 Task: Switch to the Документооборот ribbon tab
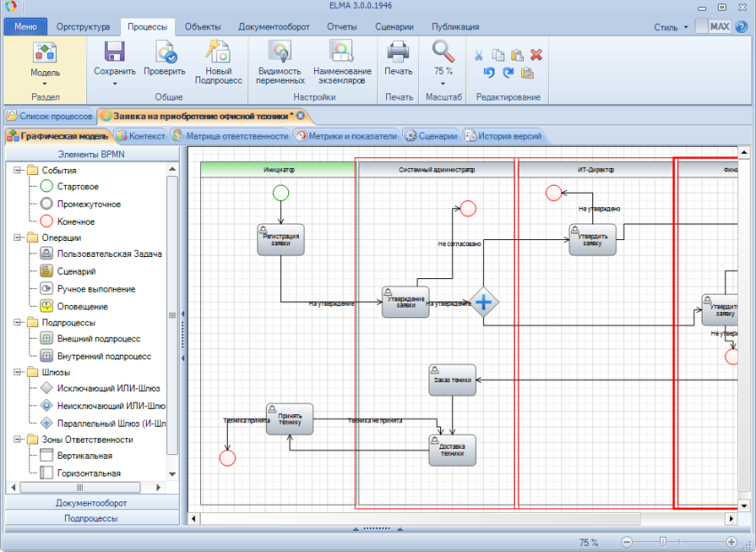tap(274, 27)
